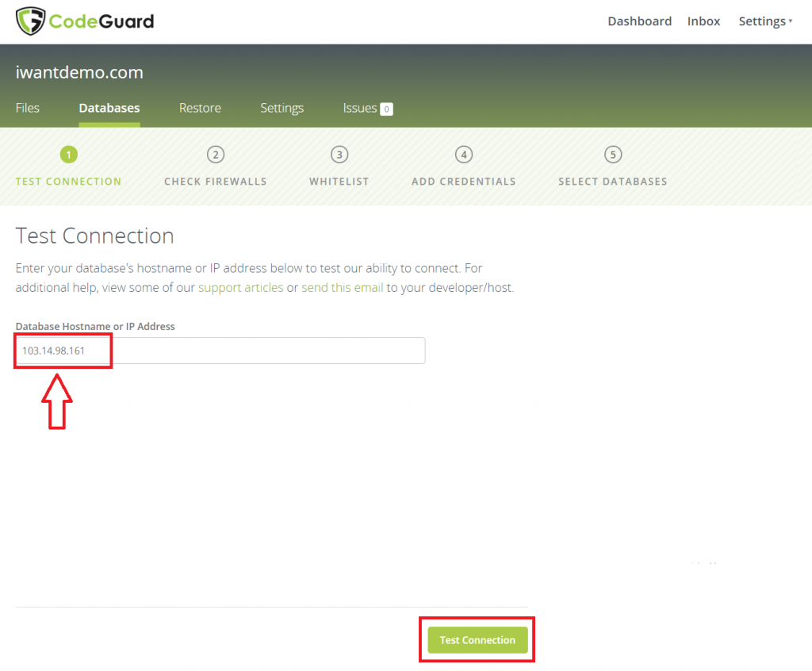Click the Select Databases step label
Viewport: 812px width, 671px height.
pos(613,182)
